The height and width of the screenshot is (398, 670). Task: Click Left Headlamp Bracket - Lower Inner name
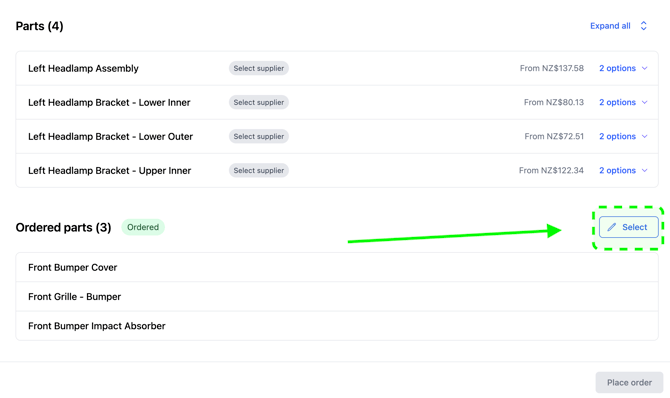tap(109, 102)
